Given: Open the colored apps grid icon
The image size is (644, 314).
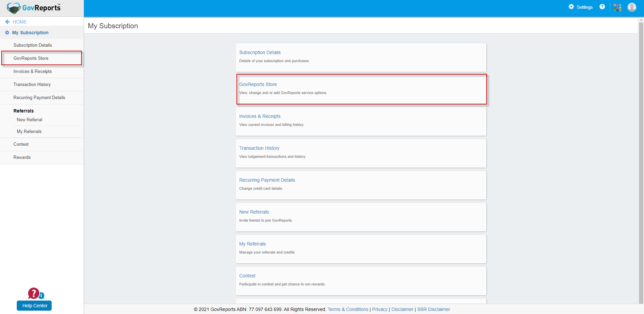Looking at the screenshot, I should click(618, 7).
